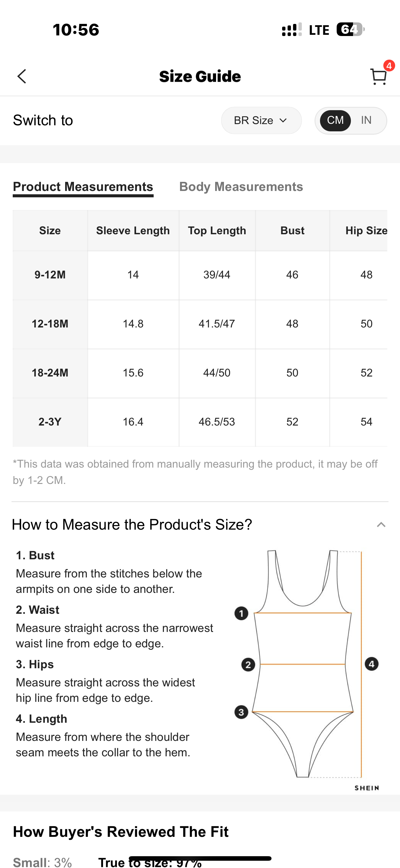Screen dimensions: 400x868
Task: Tap the Sleeve Length column header
Action: coord(133,231)
